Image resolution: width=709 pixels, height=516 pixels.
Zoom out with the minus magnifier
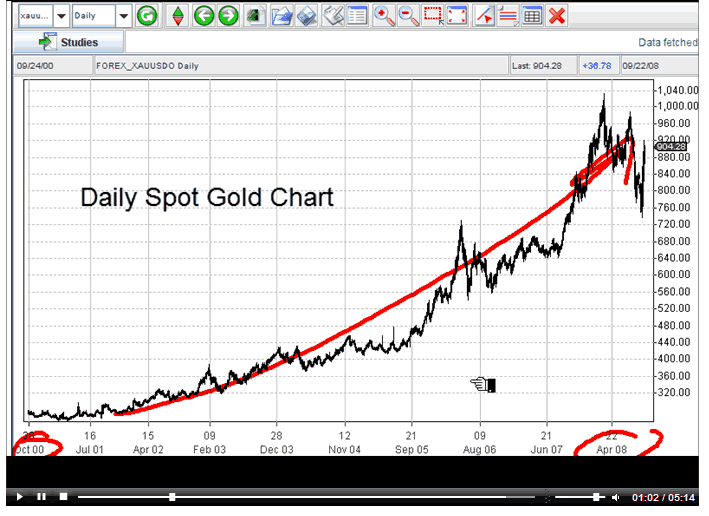point(409,16)
